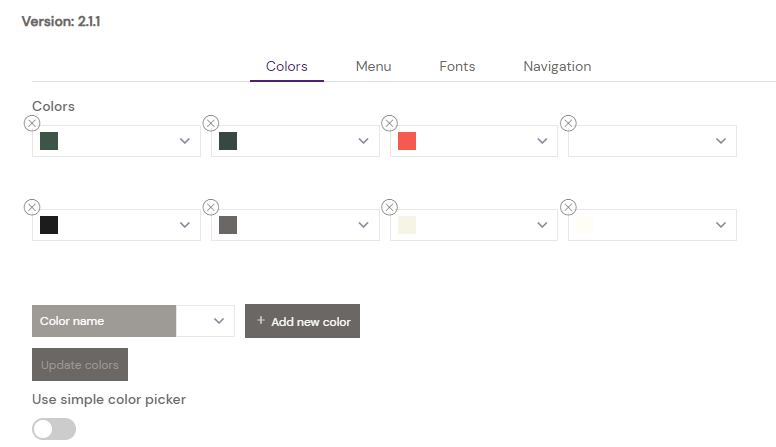
Task: Click the red color swatch
Action: click(407, 141)
